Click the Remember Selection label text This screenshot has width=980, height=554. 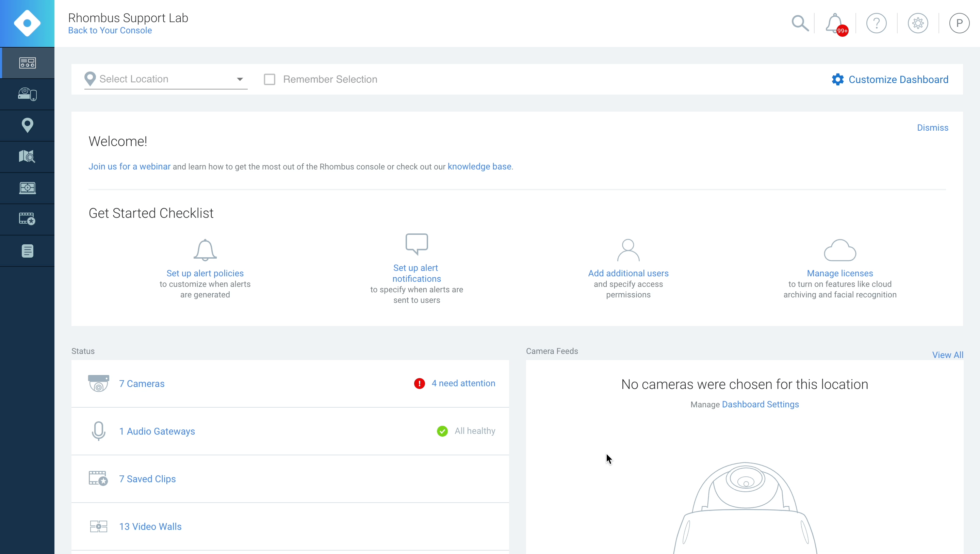coord(330,79)
